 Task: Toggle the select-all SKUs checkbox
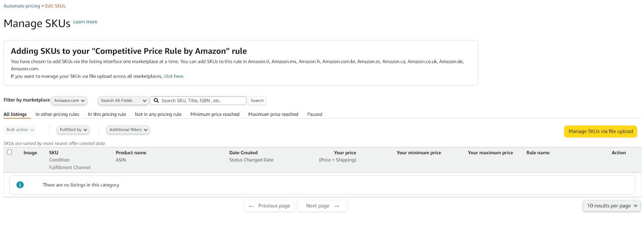pyautogui.click(x=9, y=152)
